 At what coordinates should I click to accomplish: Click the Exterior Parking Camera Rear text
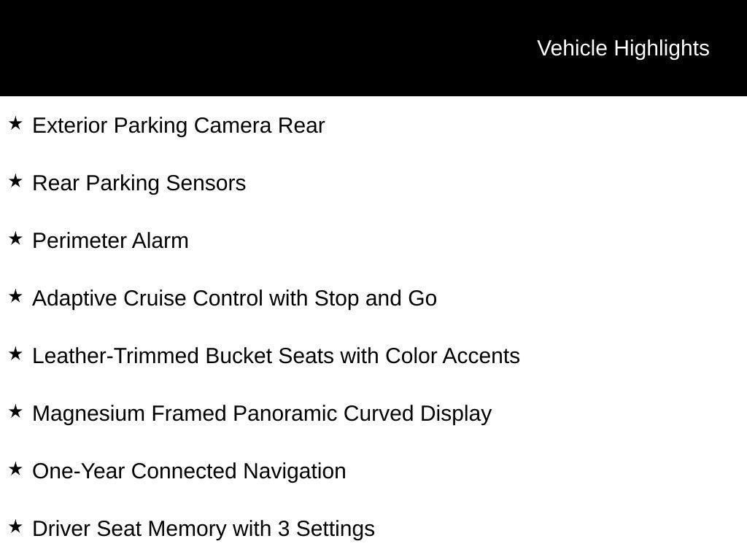tap(179, 125)
